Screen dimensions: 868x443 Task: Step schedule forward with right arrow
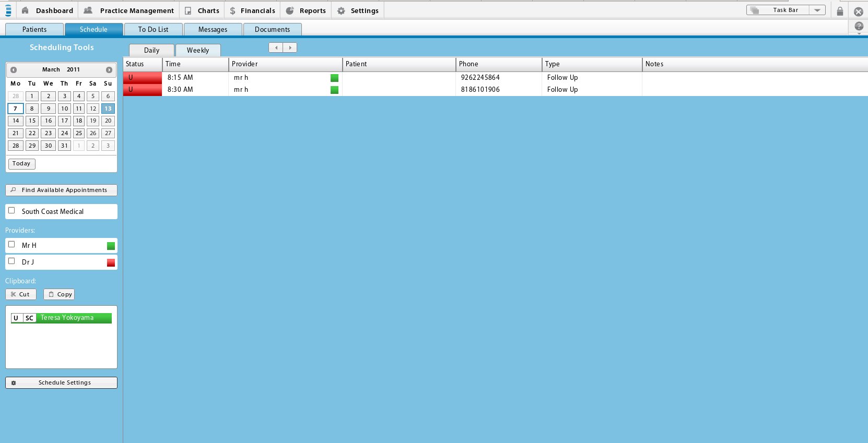[x=290, y=48]
